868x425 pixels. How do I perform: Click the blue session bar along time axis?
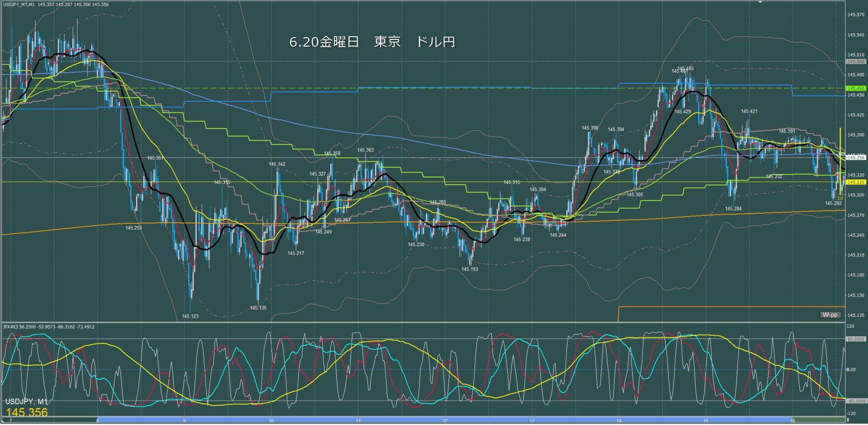click(x=445, y=420)
